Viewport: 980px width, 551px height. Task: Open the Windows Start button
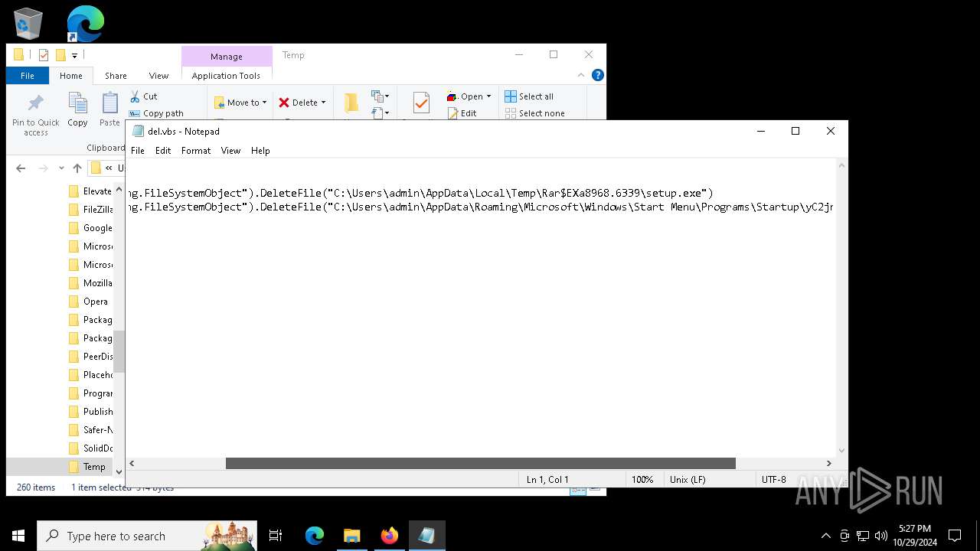click(18, 536)
